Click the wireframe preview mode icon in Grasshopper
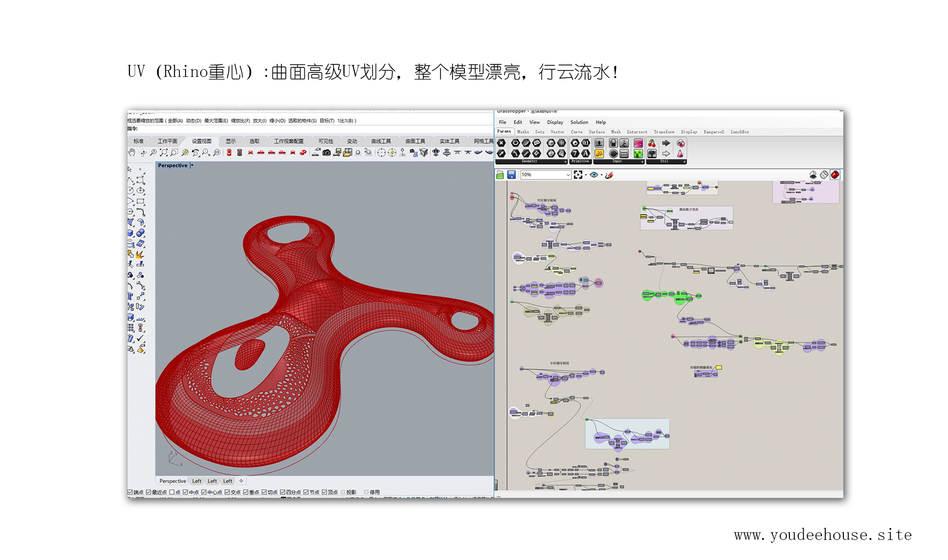Viewport: 948px width, 560px height. click(x=824, y=175)
